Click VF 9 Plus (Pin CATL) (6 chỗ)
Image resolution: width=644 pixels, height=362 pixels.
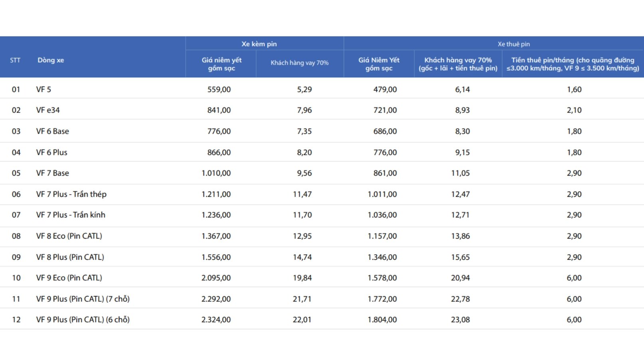(83, 320)
